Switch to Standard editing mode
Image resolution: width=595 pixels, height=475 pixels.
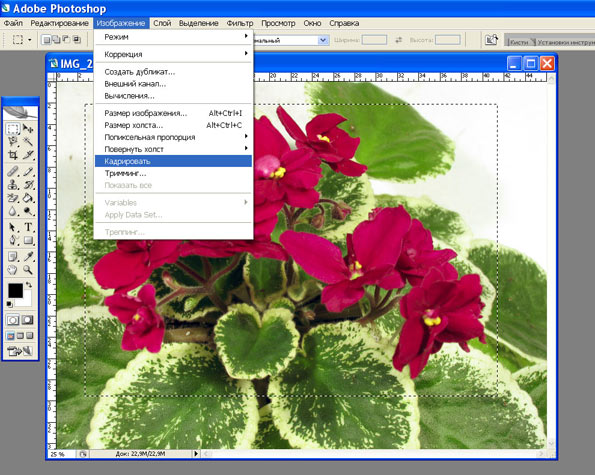tap(13, 320)
